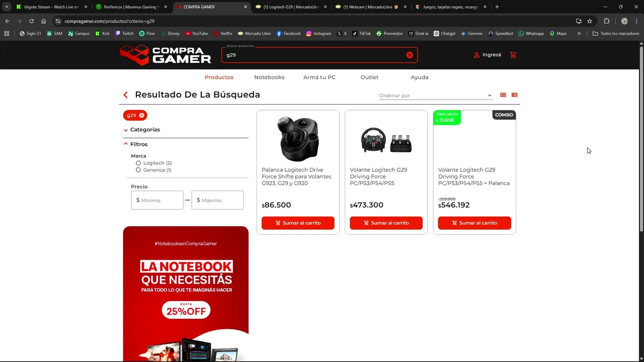This screenshot has width=644, height=362.
Task: Show more bookmarks with the chevron
Action: tap(579, 34)
